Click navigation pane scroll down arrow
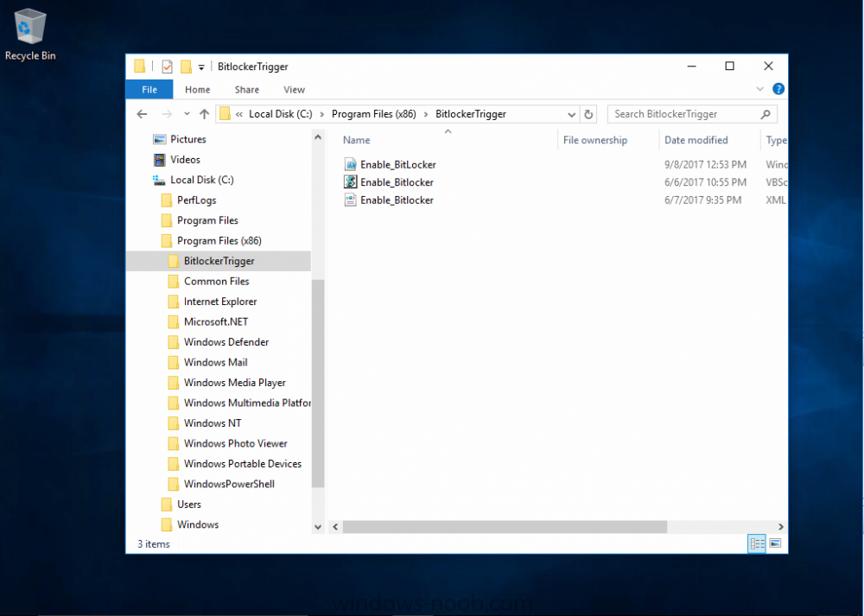864x616 pixels. click(x=318, y=527)
